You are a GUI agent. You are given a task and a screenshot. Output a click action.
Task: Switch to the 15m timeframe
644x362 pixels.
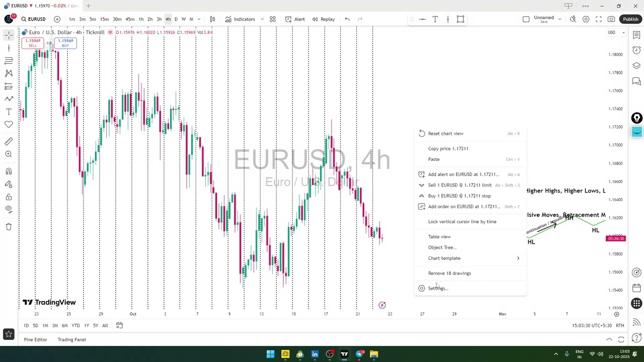click(x=104, y=19)
